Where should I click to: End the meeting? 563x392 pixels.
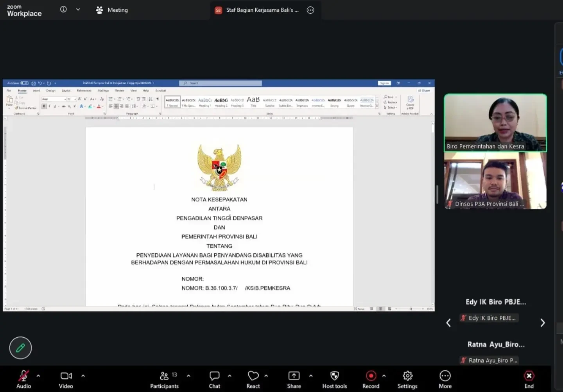(x=529, y=379)
